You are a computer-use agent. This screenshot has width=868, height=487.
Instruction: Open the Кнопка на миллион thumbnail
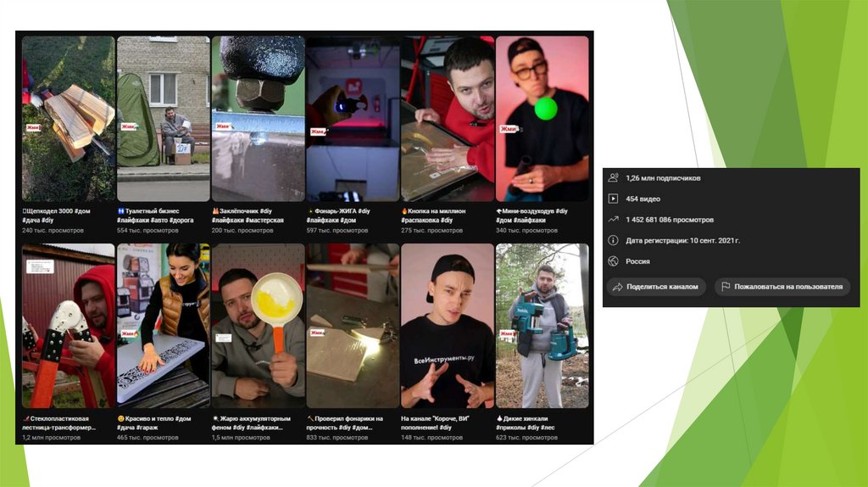point(448,119)
